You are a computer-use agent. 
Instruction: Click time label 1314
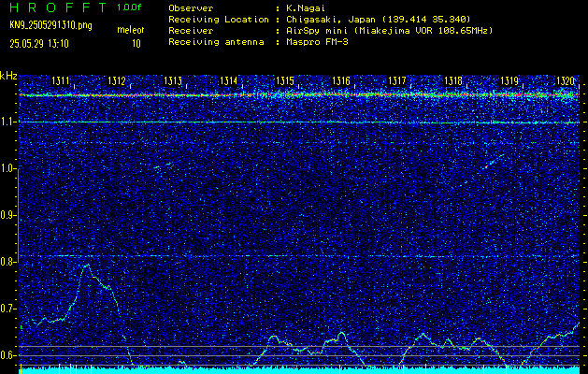228,80
